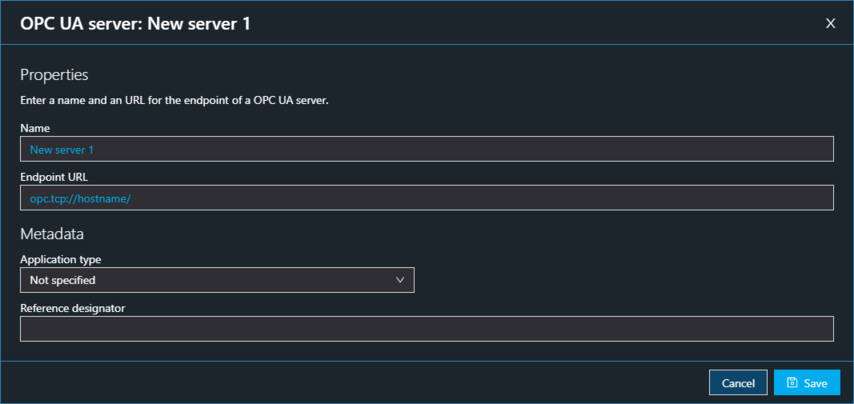Click the Reference designator input field
The width and height of the screenshot is (854, 404).
point(426,329)
